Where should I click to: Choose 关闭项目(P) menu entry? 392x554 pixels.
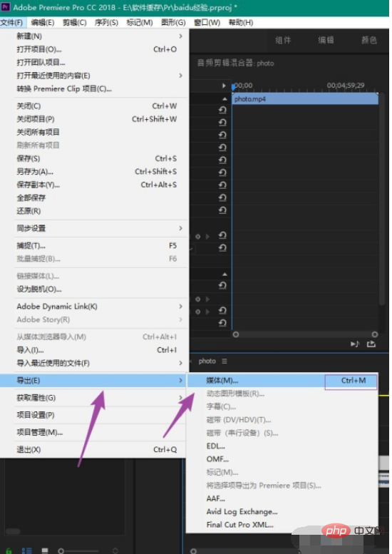pos(94,119)
